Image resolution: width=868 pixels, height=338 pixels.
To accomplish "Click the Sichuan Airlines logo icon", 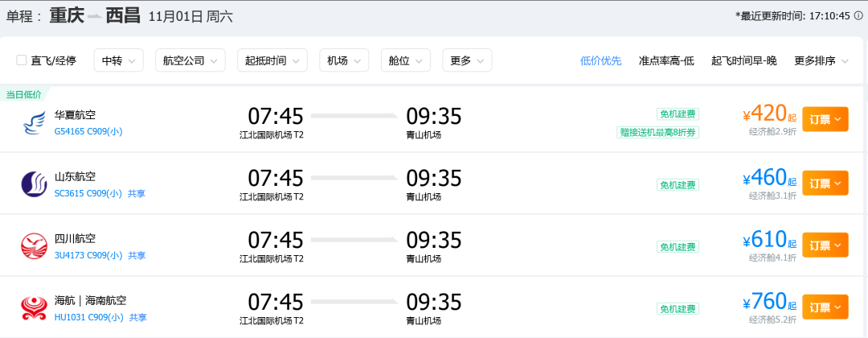I will (x=34, y=246).
